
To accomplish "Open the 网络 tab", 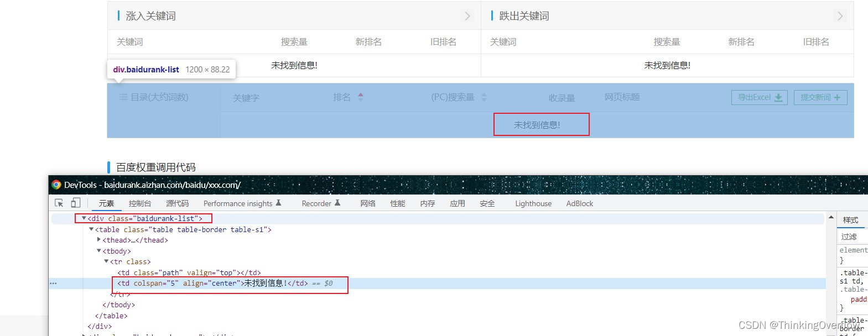I will click(368, 203).
